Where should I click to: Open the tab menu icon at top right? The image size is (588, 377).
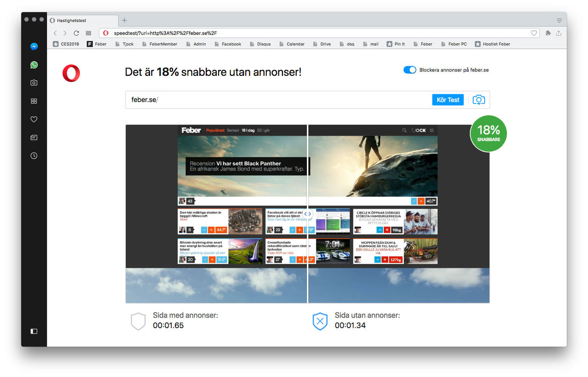point(559,21)
